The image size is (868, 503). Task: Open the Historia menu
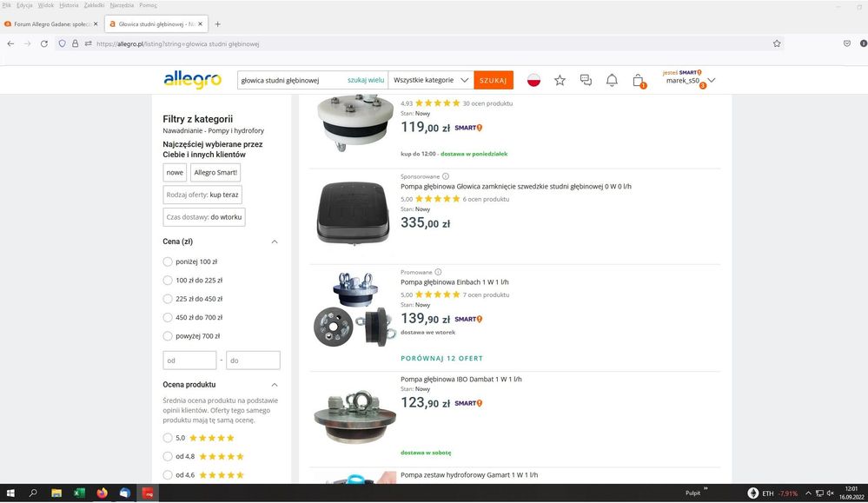(69, 5)
